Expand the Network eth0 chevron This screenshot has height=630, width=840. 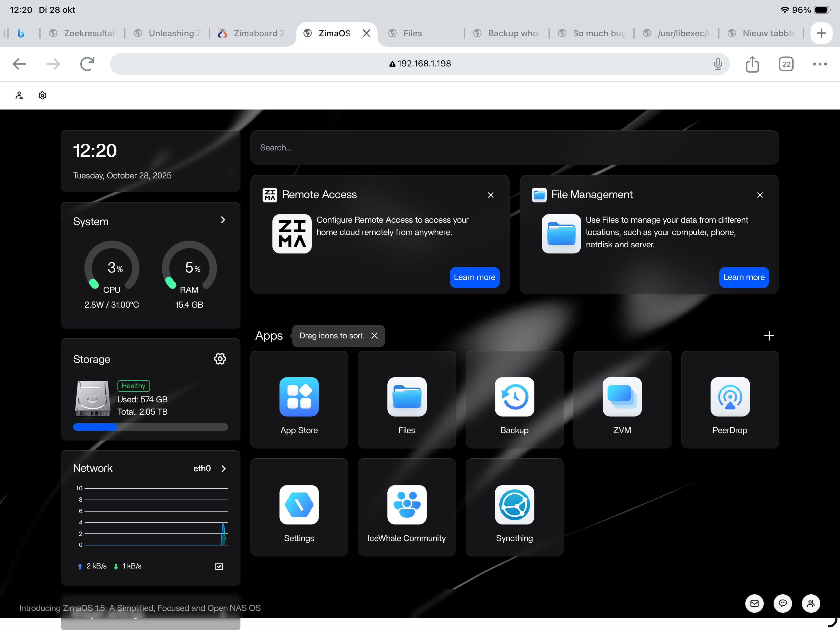click(x=224, y=469)
